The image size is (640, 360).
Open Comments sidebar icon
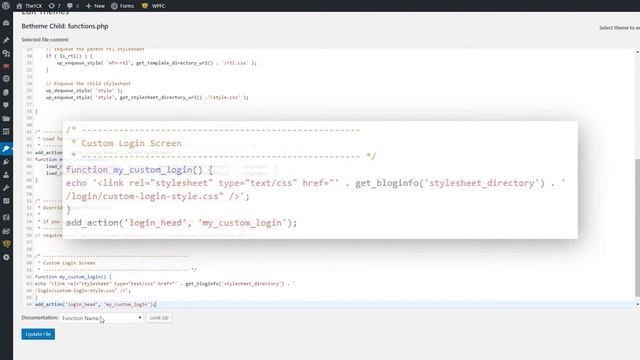pos(6,105)
